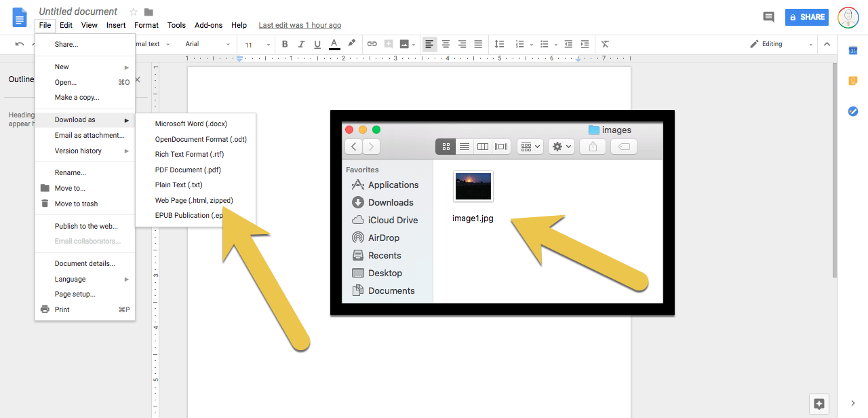
Task: Expand the New submenu
Action: 85,66
